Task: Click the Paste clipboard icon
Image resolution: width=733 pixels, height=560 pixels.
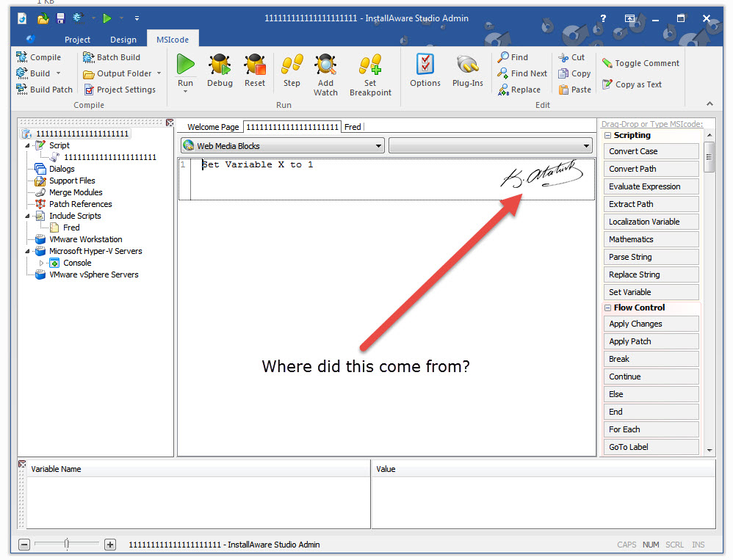Action: click(x=563, y=90)
